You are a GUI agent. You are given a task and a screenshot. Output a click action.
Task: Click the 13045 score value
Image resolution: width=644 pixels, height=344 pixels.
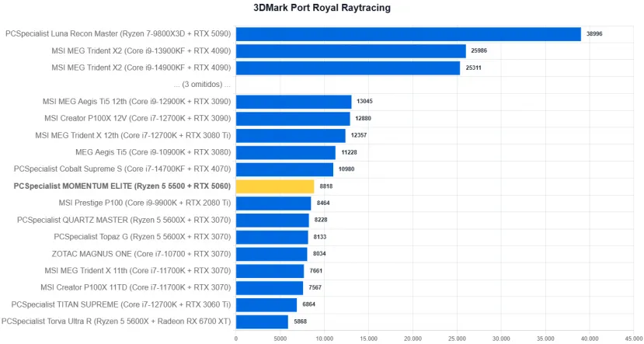[x=364, y=102]
